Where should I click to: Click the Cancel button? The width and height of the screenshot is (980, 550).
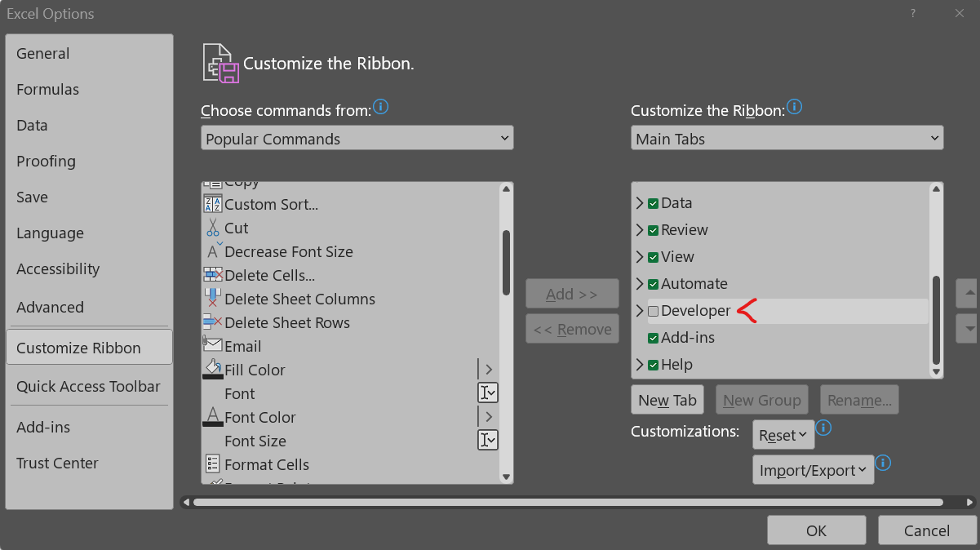tap(927, 530)
